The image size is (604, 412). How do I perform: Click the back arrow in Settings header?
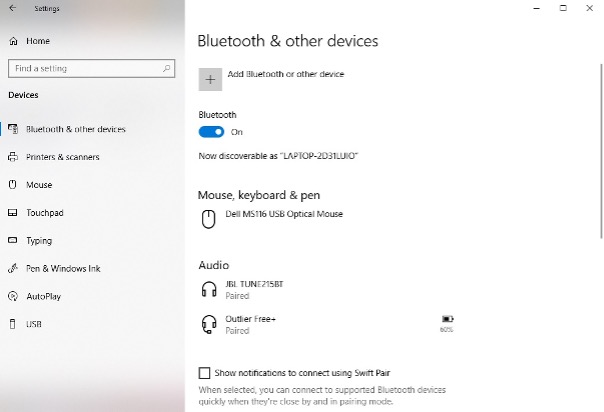[11, 8]
